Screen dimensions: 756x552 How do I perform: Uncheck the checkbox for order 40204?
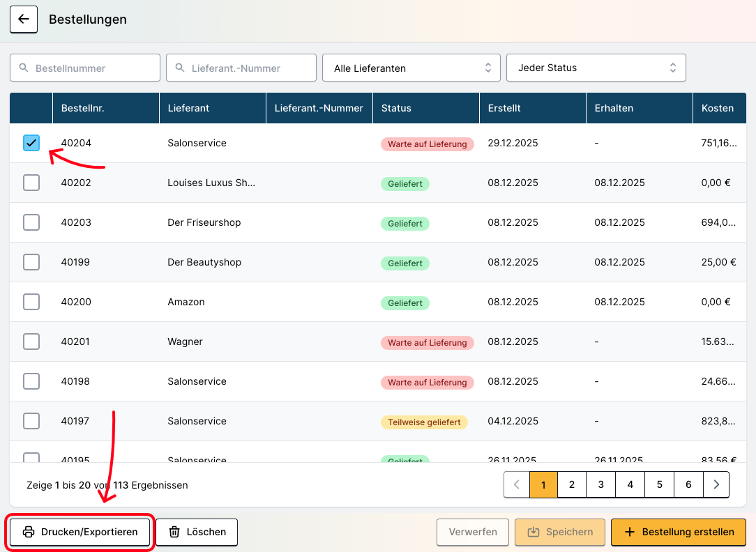point(31,143)
